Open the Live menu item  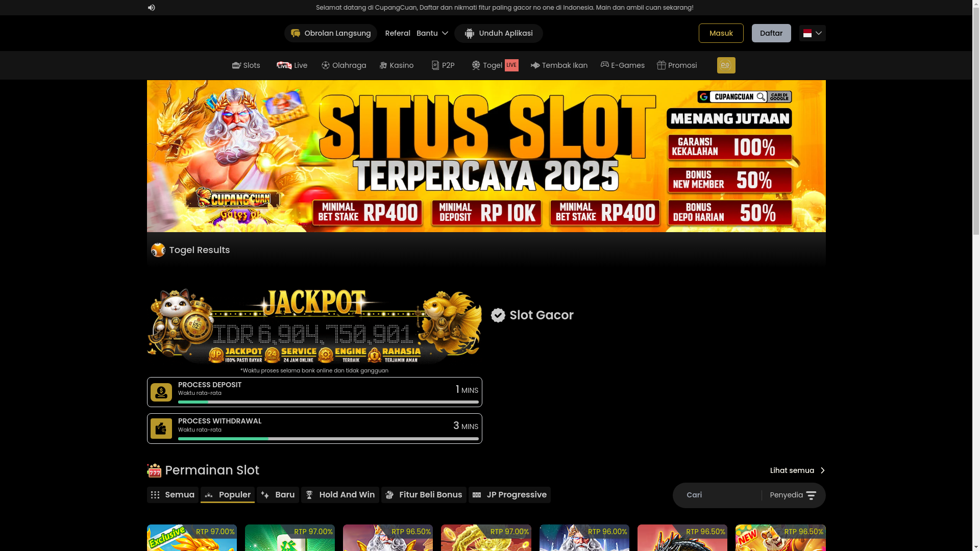tap(292, 65)
